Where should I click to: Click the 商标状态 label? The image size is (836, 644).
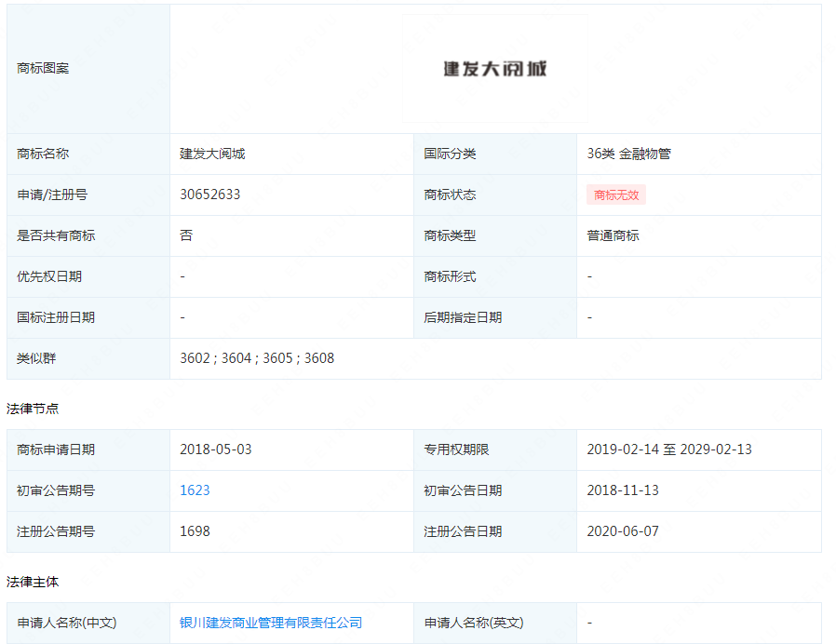pos(450,195)
